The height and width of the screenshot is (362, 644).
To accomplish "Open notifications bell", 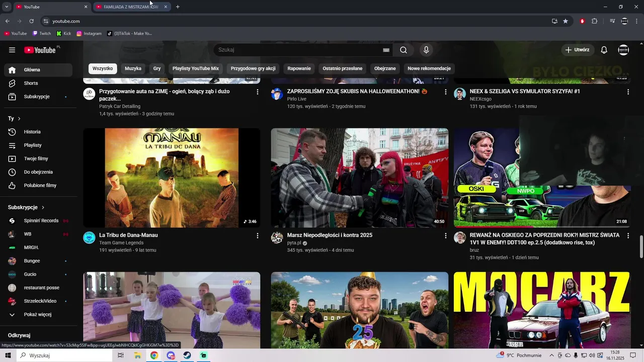I will click(x=604, y=50).
